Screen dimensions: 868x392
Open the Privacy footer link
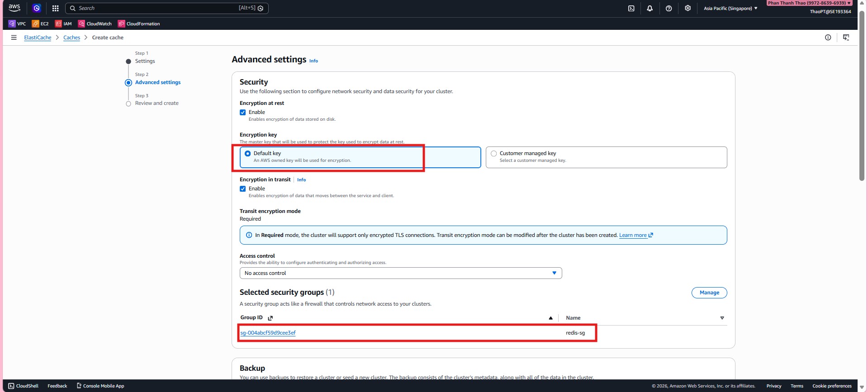[x=774, y=386]
